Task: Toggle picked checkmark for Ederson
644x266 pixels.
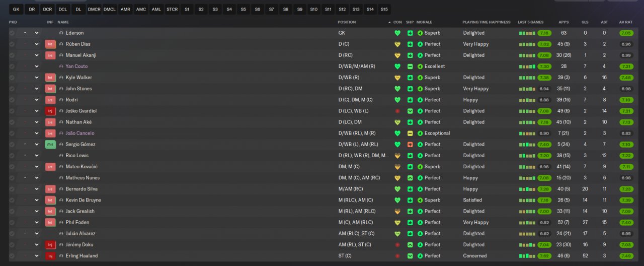Action: point(12,33)
